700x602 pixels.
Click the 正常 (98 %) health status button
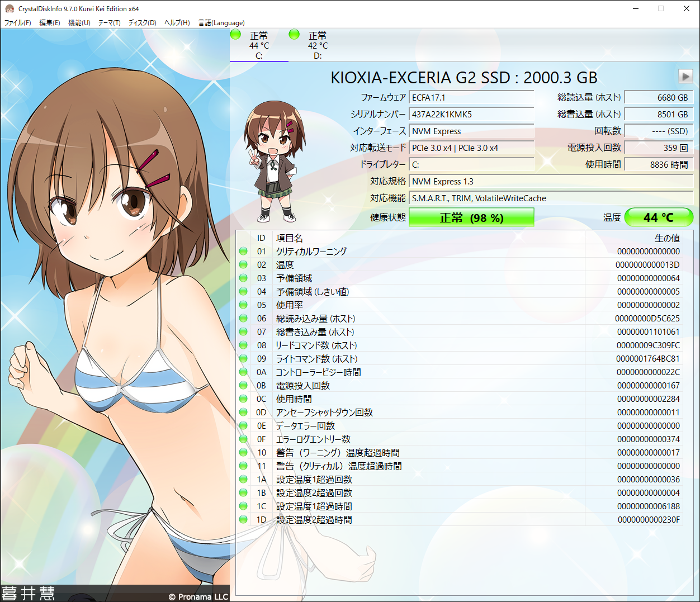coord(471,217)
